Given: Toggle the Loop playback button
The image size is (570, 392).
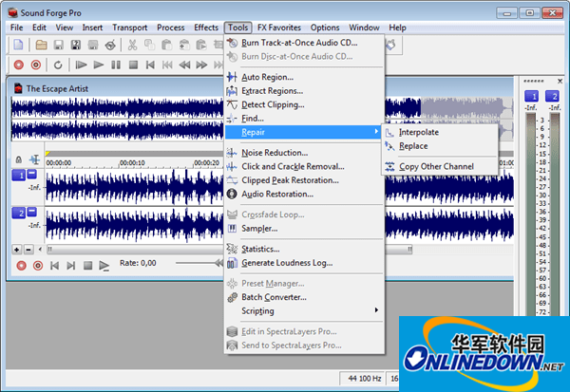Looking at the screenshot, I should click(58, 65).
